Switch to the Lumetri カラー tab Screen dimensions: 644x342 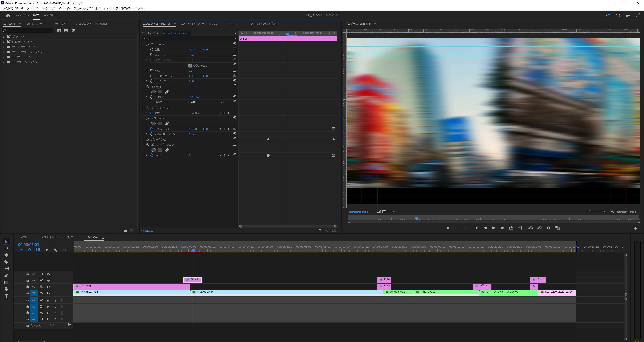coord(36,24)
